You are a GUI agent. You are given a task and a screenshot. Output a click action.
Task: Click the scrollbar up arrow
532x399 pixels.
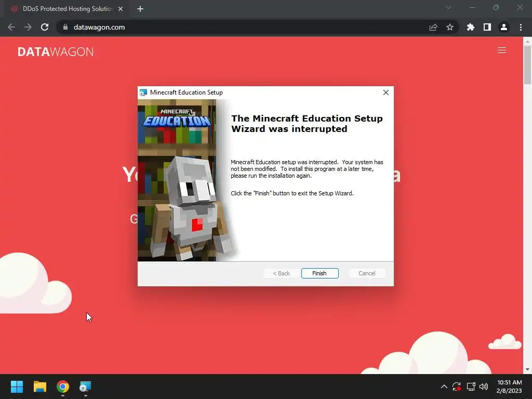(x=527, y=41)
